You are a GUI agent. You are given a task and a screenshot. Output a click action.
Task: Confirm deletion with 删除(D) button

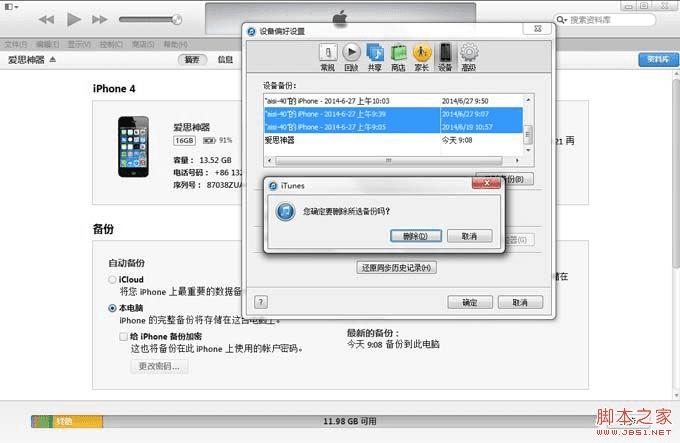(415, 236)
